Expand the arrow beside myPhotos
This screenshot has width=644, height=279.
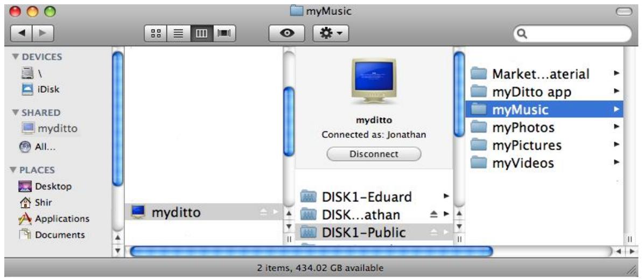[617, 127]
